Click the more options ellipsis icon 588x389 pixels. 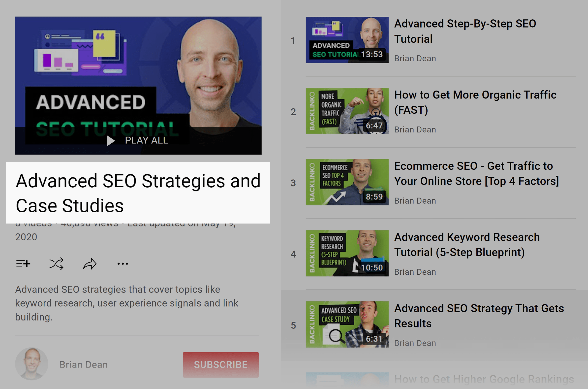tap(123, 263)
